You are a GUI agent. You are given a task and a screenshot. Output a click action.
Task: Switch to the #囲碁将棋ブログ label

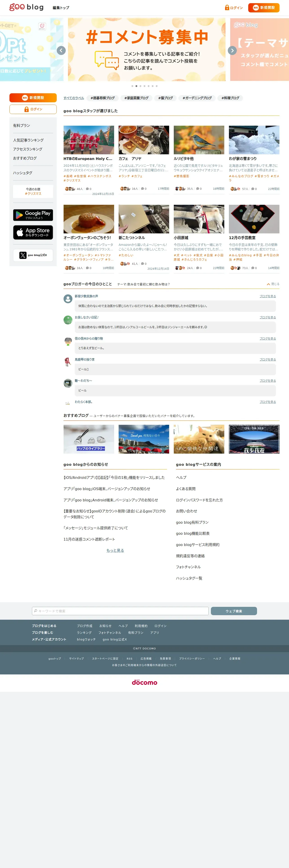click(103, 98)
